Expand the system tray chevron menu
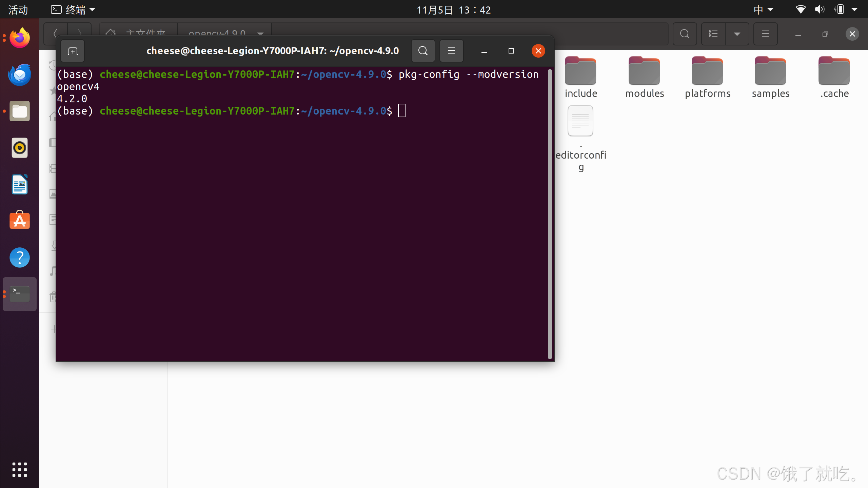This screenshot has height=488, width=868. coord(854,9)
